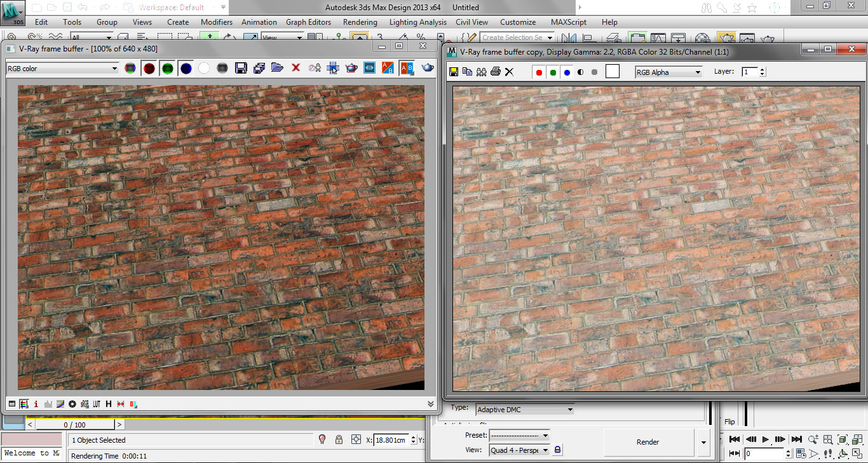Click Use LUT correction icon

pyautogui.click(x=97, y=404)
